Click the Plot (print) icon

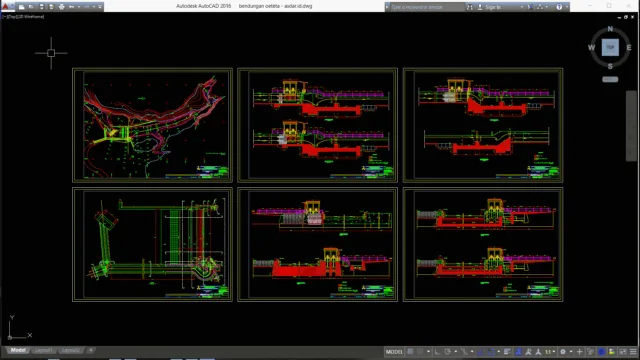(62, 7)
